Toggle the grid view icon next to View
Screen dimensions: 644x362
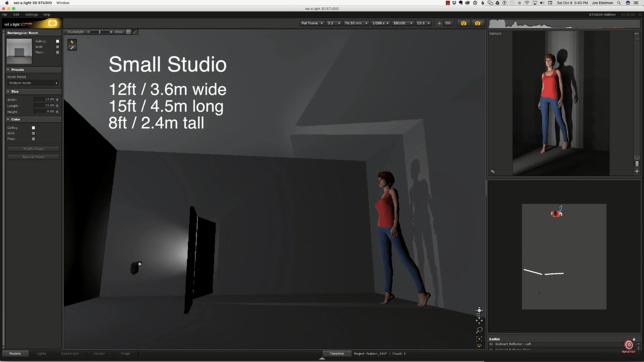coord(128,32)
